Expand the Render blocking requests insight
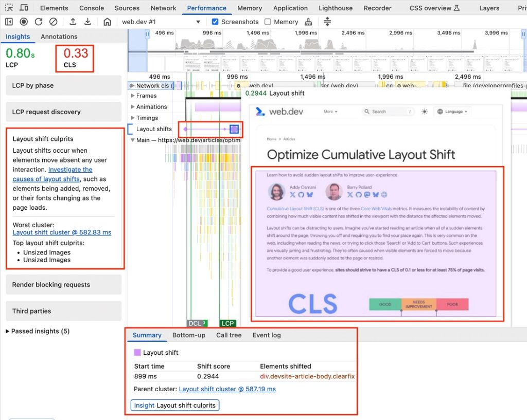527x420 pixels. point(63,285)
